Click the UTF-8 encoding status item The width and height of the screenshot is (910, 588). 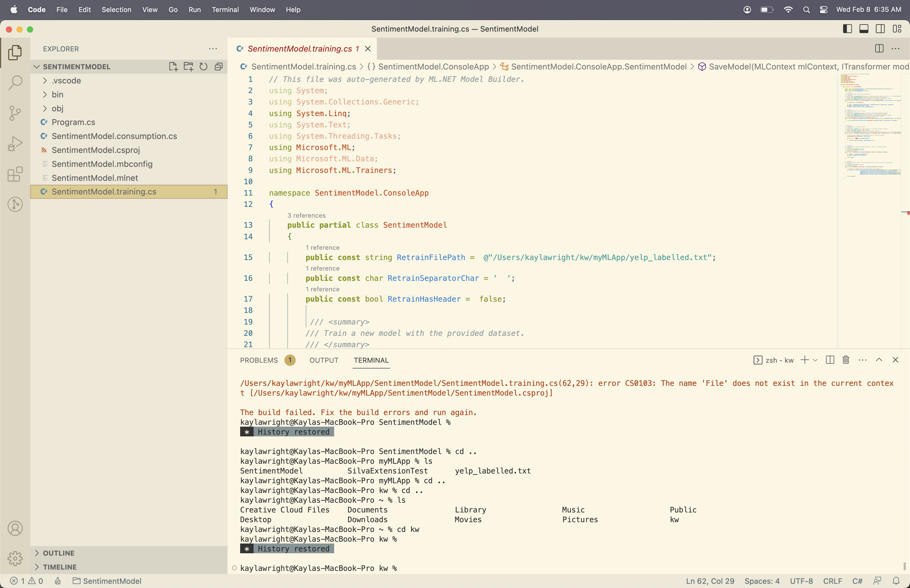(801, 581)
